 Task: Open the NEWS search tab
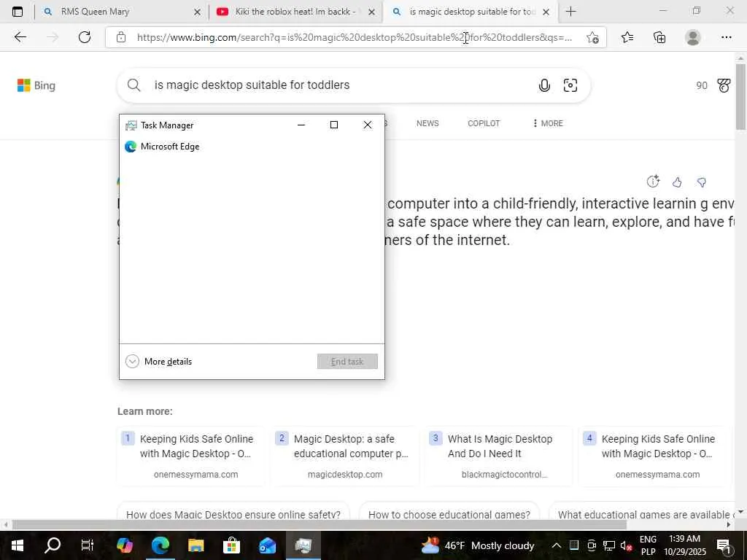click(427, 123)
